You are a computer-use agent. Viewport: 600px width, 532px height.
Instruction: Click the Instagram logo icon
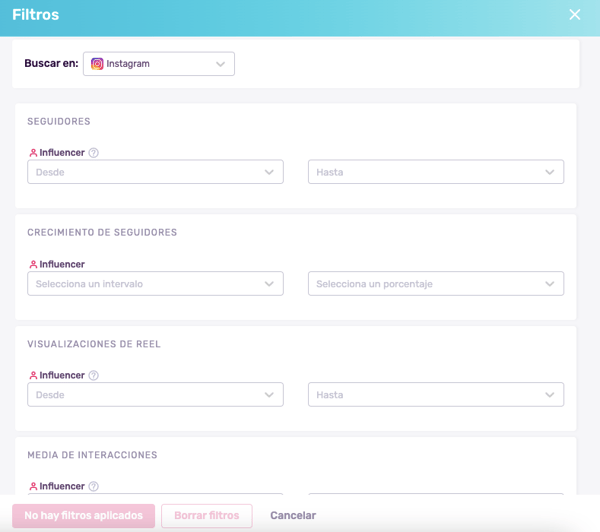tap(97, 64)
